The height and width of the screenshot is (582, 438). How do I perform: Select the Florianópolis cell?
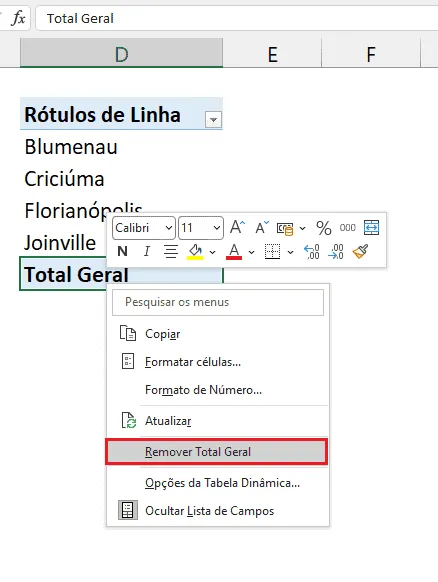pyautogui.click(x=121, y=210)
